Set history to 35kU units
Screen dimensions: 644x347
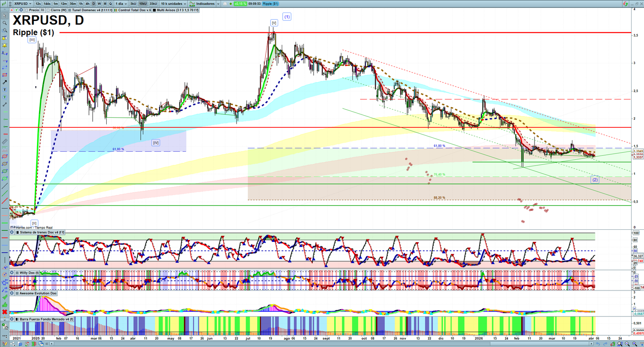click(x=153, y=4)
